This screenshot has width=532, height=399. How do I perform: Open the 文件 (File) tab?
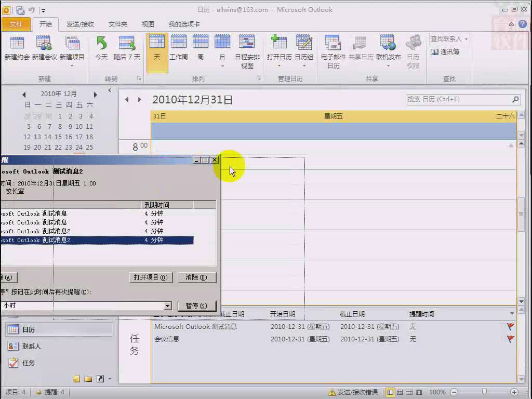click(16, 24)
